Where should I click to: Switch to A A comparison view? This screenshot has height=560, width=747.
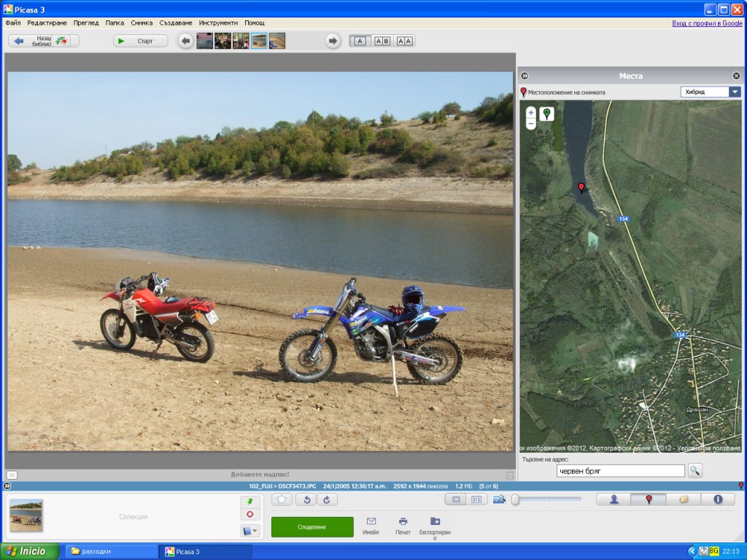point(404,41)
